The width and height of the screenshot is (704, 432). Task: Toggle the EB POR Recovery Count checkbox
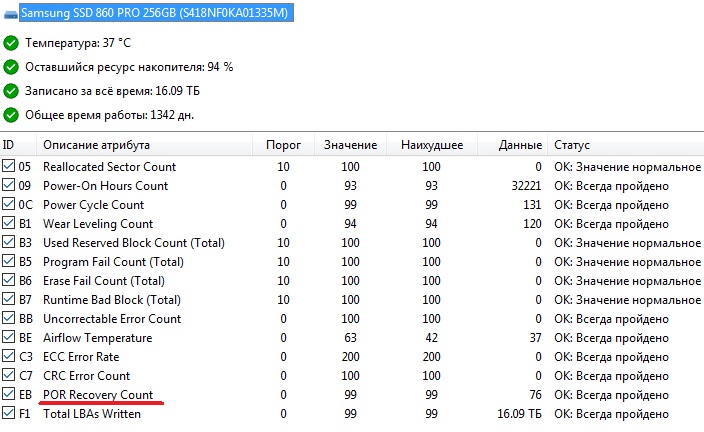point(8,394)
